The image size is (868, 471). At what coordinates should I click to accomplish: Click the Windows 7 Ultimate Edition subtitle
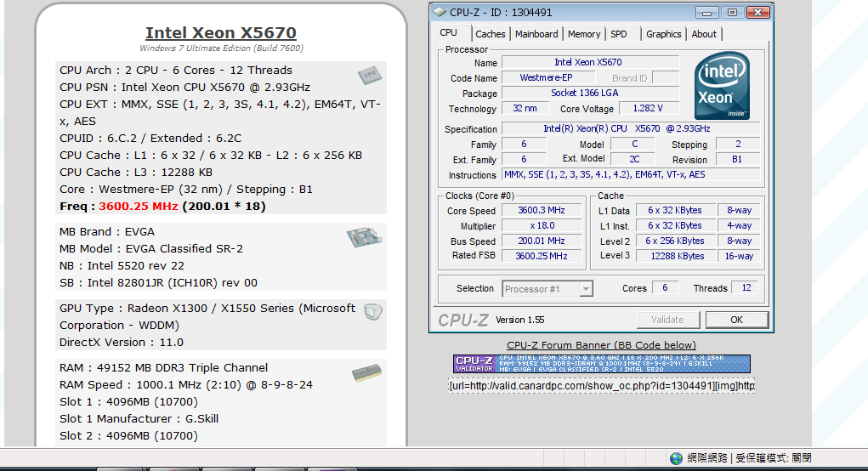tap(221, 48)
